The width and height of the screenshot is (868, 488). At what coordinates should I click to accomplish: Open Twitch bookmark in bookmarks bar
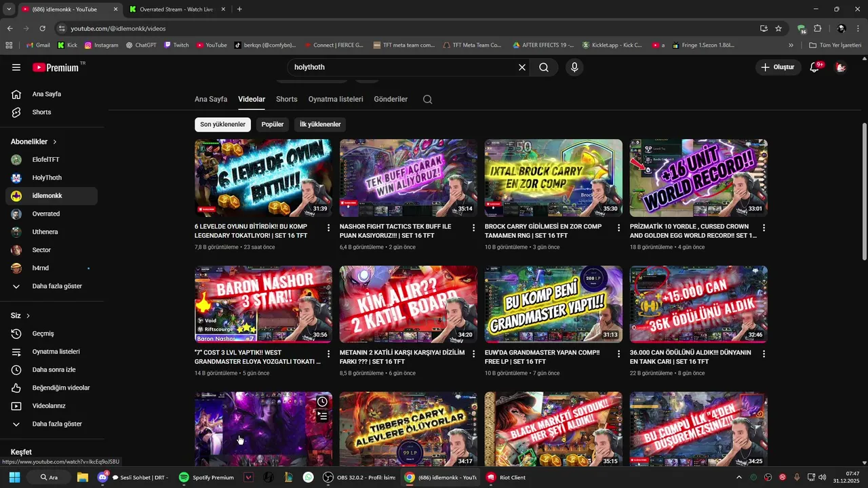coord(176,45)
